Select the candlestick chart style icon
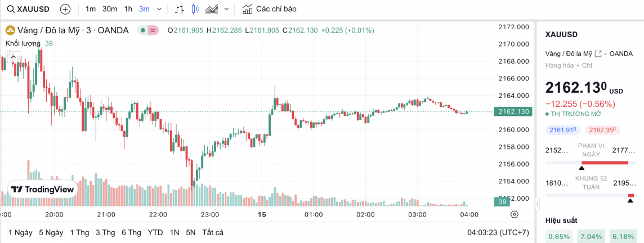This screenshot has height=243, width=644. [196, 9]
